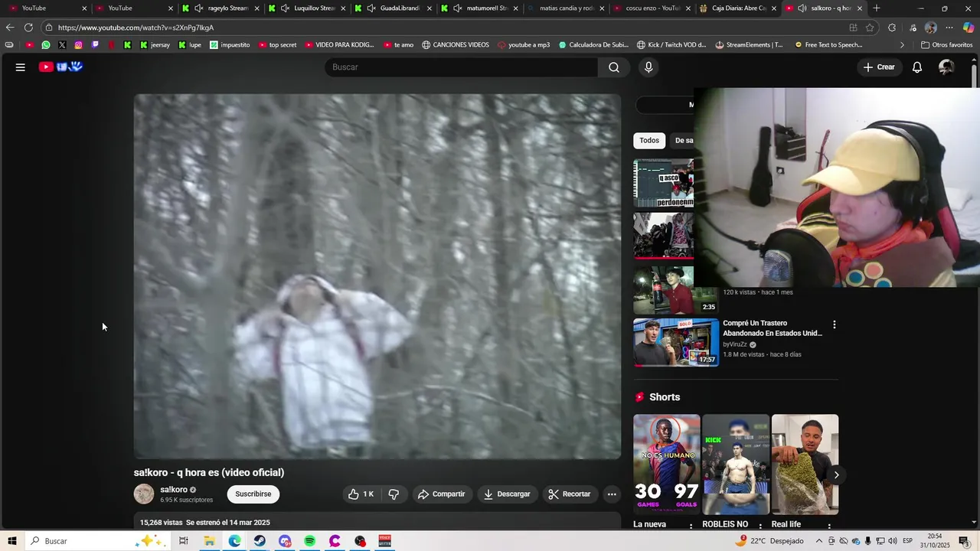980x551 pixels.
Task: Subscribe to sa!koro with Suscribirse
Action: pos(253,494)
